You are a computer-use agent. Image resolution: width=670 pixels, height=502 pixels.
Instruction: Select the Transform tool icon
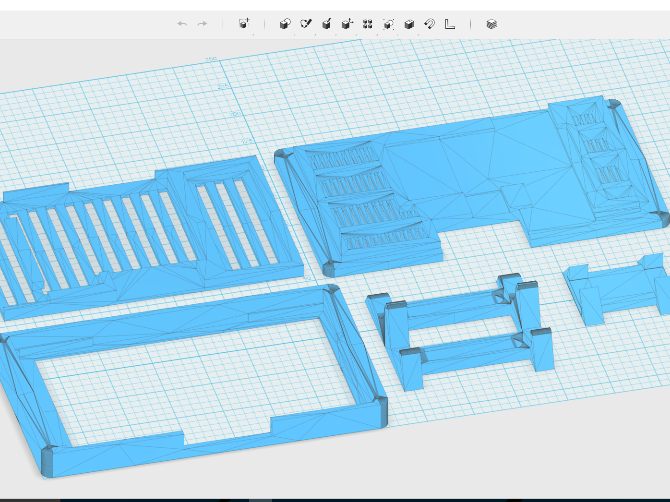(x=244, y=24)
